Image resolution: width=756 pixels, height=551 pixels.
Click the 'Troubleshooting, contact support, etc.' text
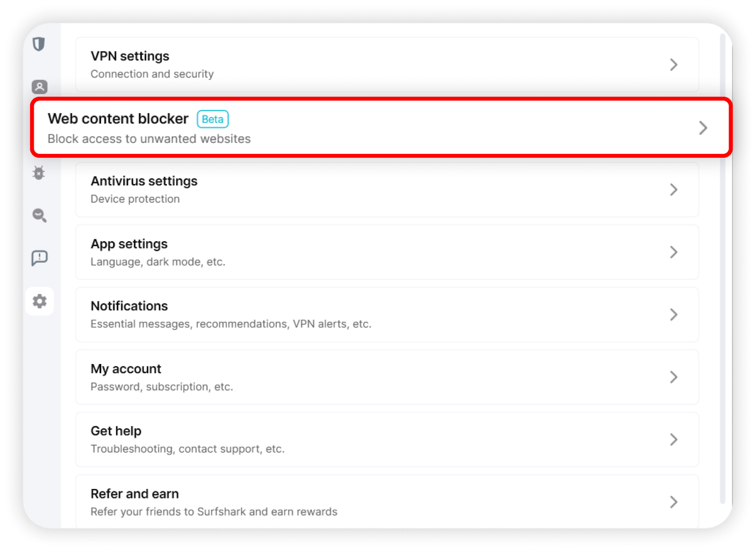[188, 449]
